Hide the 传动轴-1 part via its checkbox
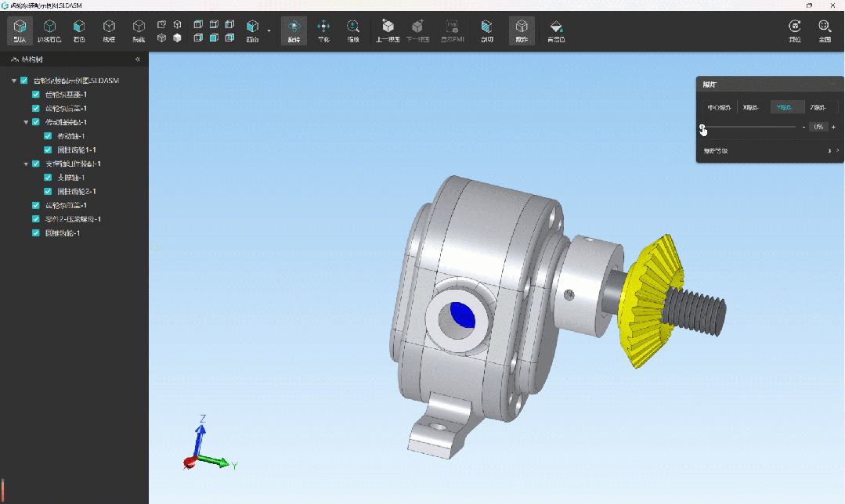Screen dimensions: 845x504 coord(48,136)
